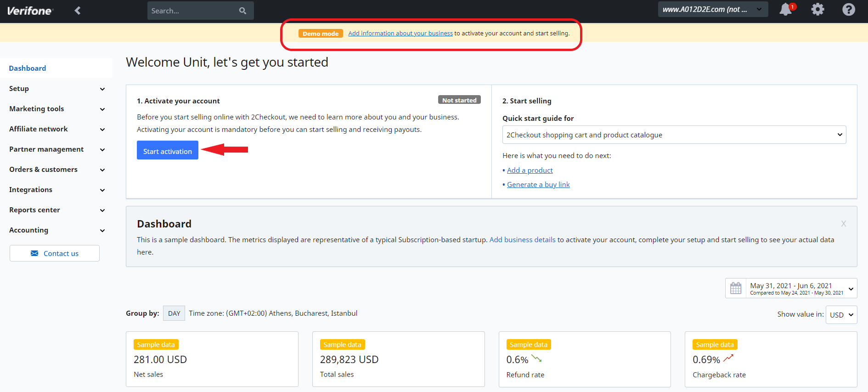Click the Refund rate 0.6% card

(585, 359)
